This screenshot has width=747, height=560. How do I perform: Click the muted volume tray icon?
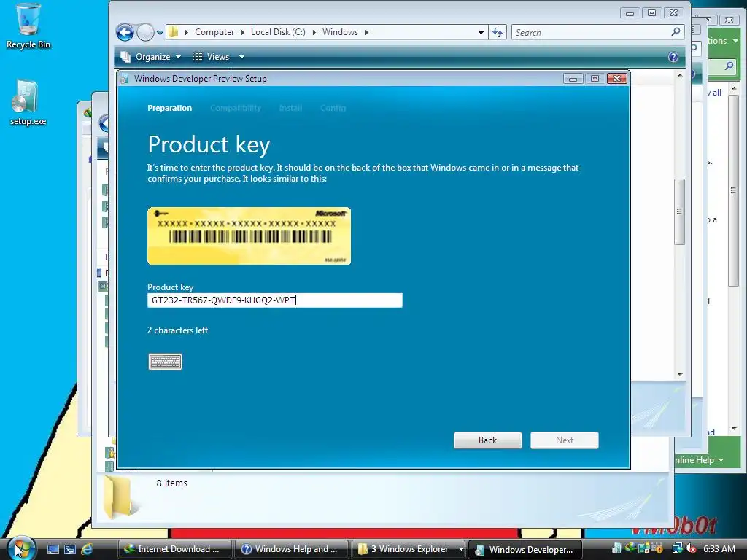point(692,548)
